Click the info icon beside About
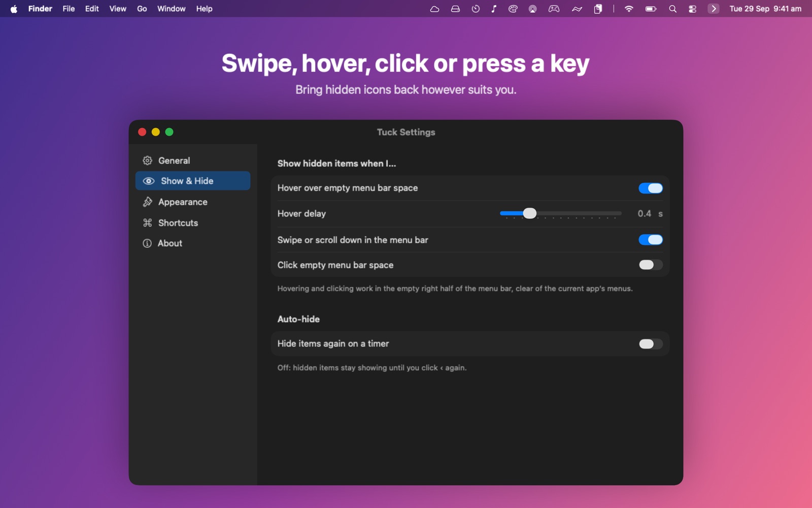Screen dimensions: 812x508 coord(147,243)
